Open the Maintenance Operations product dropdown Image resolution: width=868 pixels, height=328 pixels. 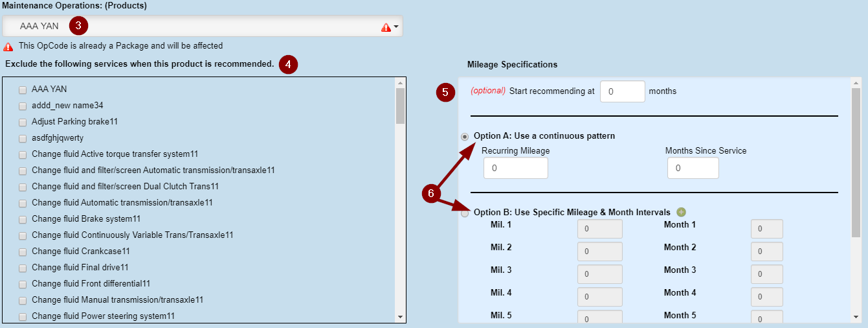click(x=203, y=27)
